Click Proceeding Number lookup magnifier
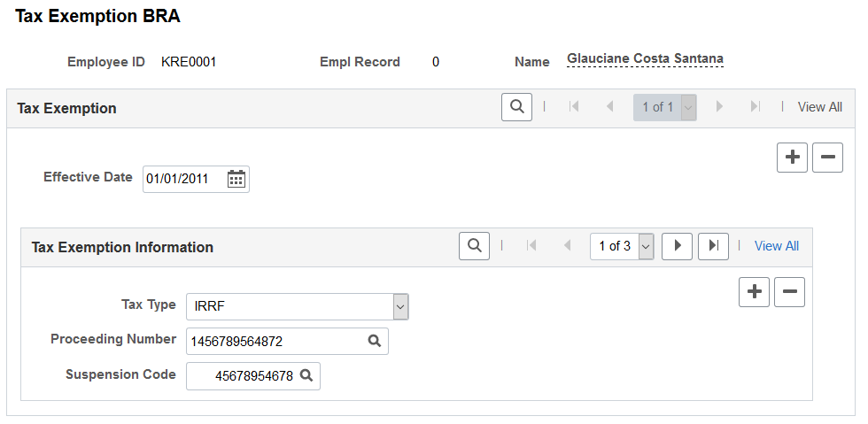The image size is (868, 424). 375,341
